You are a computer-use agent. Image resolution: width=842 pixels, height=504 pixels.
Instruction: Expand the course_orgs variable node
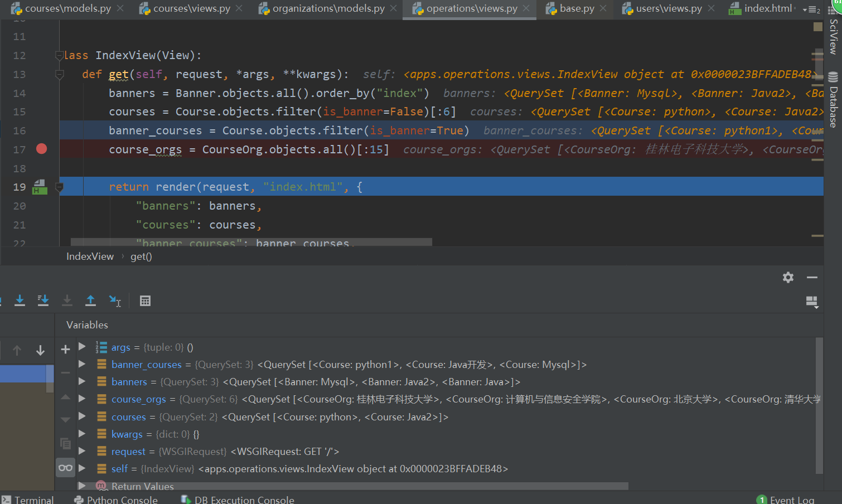click(x=82, y=399)
